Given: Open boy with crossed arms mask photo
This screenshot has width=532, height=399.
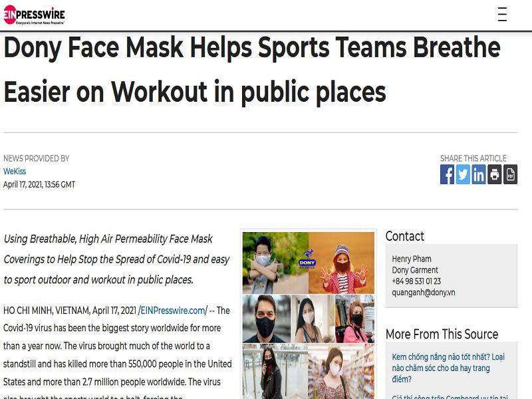Looking at the screenshot, I should tap(275, 263).
